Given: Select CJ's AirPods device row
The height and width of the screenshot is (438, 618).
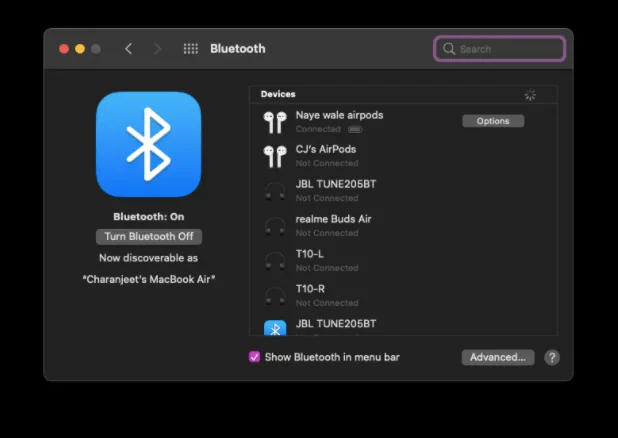Looking at the screenshot, I should click(326, 150).
